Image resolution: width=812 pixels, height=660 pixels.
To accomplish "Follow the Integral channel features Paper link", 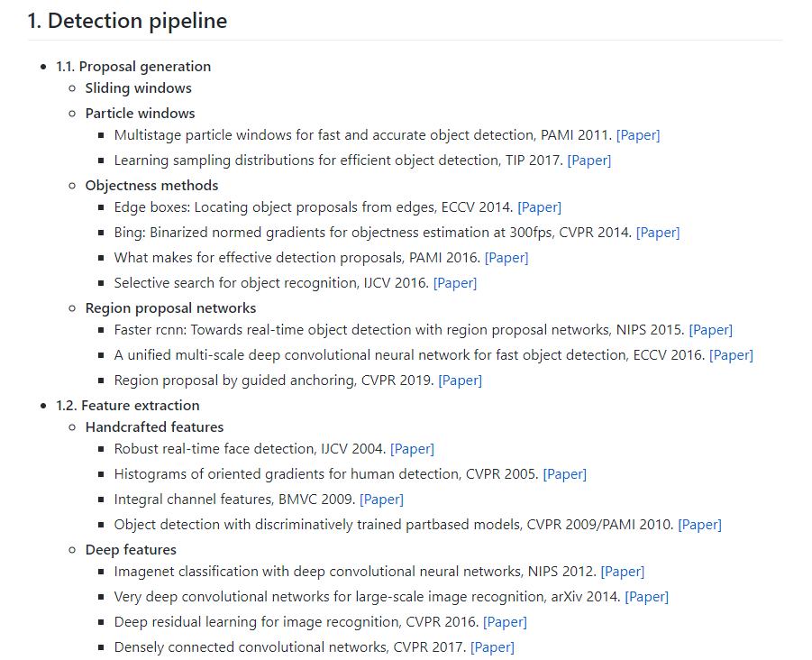I will (382, 500).
